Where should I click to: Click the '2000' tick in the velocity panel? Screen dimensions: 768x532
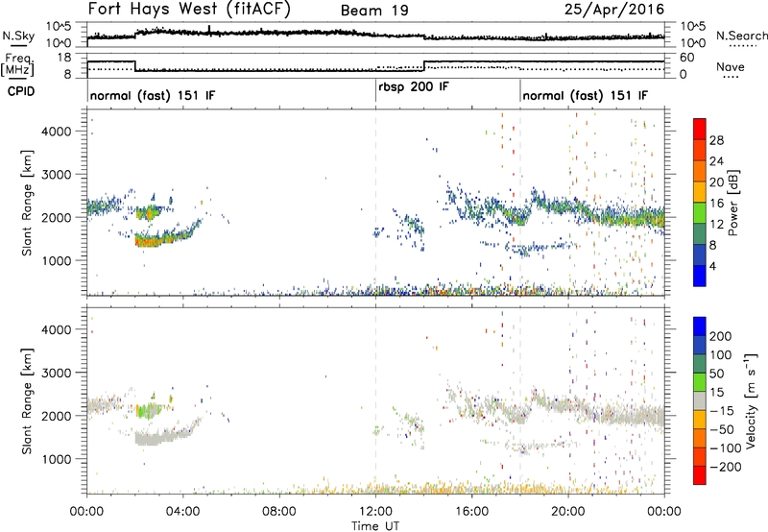[x=56, y=416]
